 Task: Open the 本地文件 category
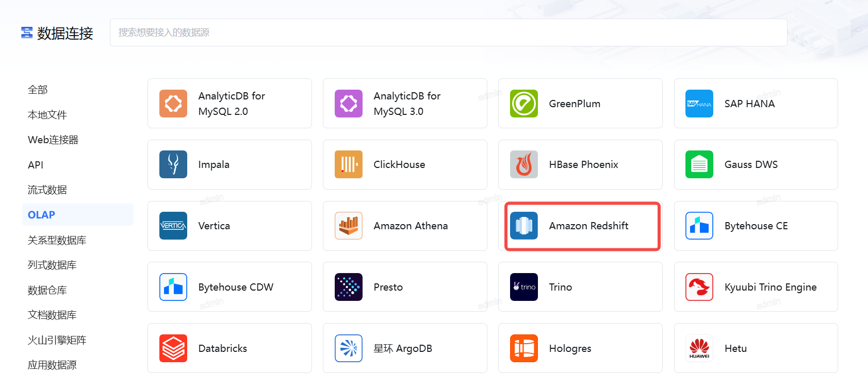tap(47, 115)
